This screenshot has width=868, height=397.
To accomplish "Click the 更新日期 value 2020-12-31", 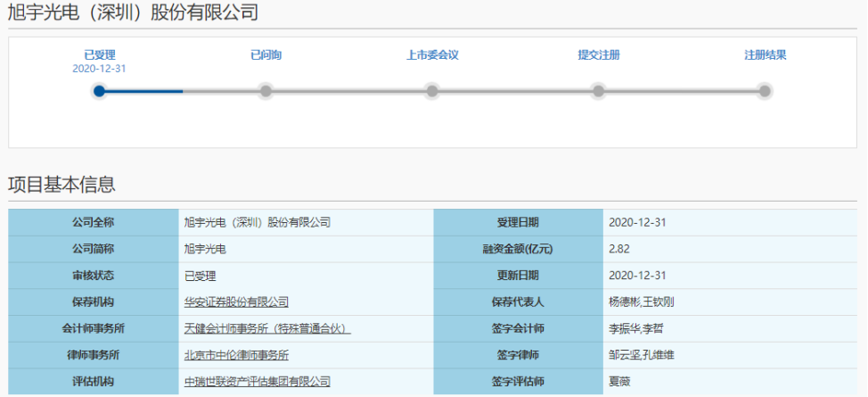I will (637, 276).
